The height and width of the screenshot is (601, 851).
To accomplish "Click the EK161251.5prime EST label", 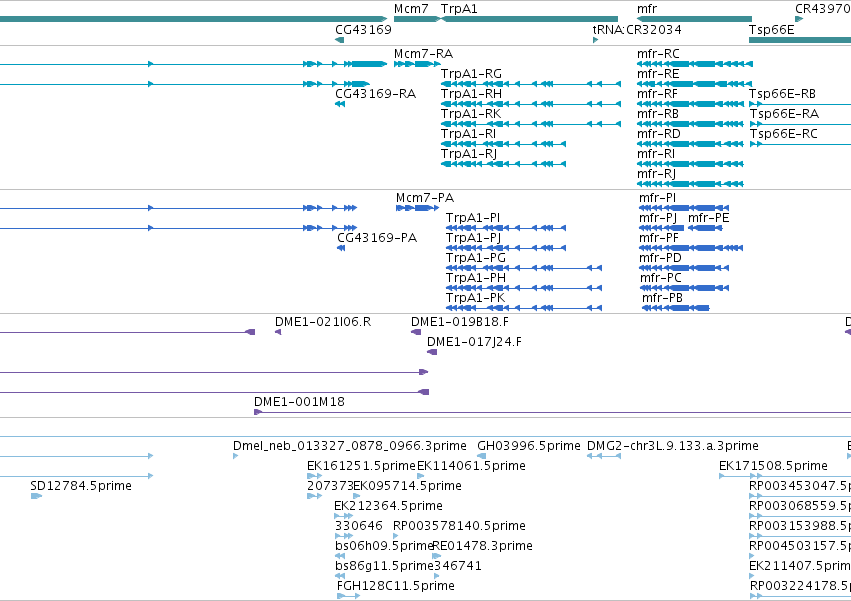I will 361,466.
